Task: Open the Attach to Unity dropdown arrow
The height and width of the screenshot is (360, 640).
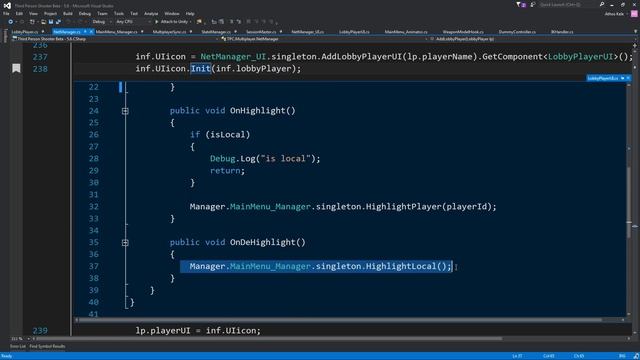Action: pos(191,22)
